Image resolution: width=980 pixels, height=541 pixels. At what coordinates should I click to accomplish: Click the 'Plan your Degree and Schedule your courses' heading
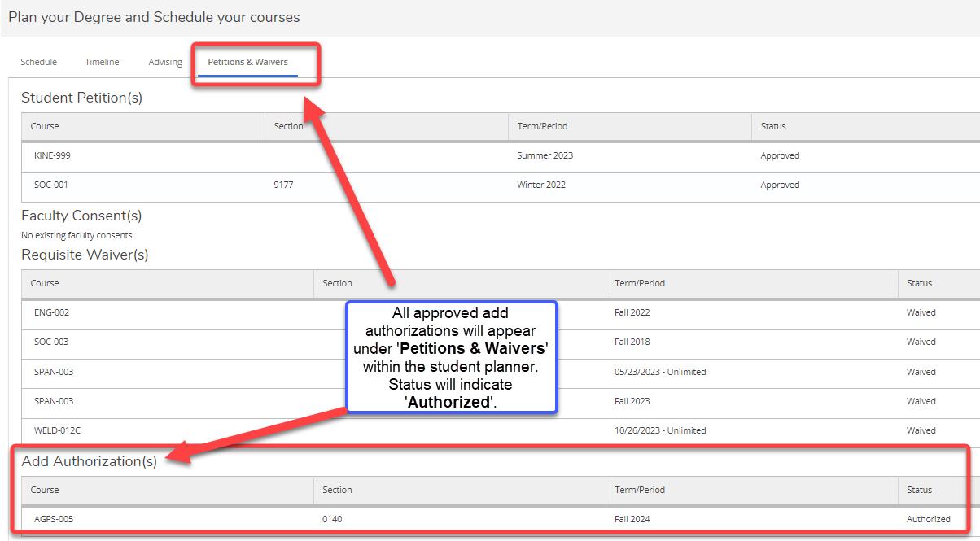(x=154, y=17)
